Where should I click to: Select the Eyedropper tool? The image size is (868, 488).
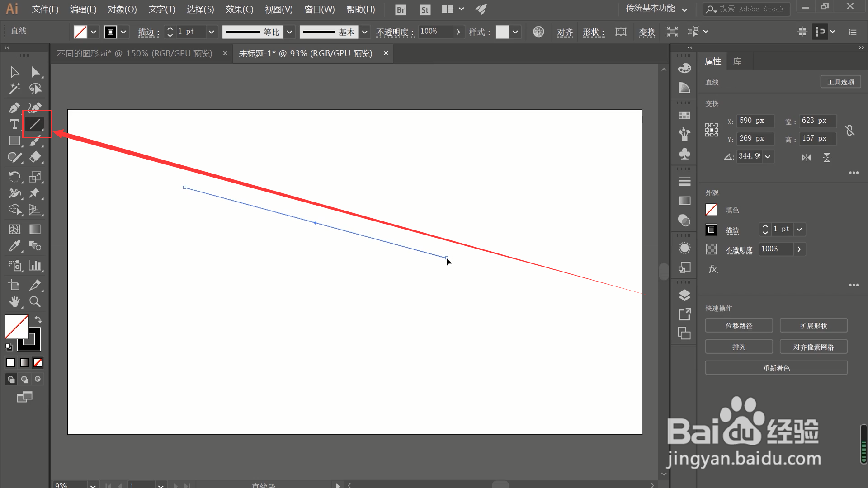click(14, 246)
